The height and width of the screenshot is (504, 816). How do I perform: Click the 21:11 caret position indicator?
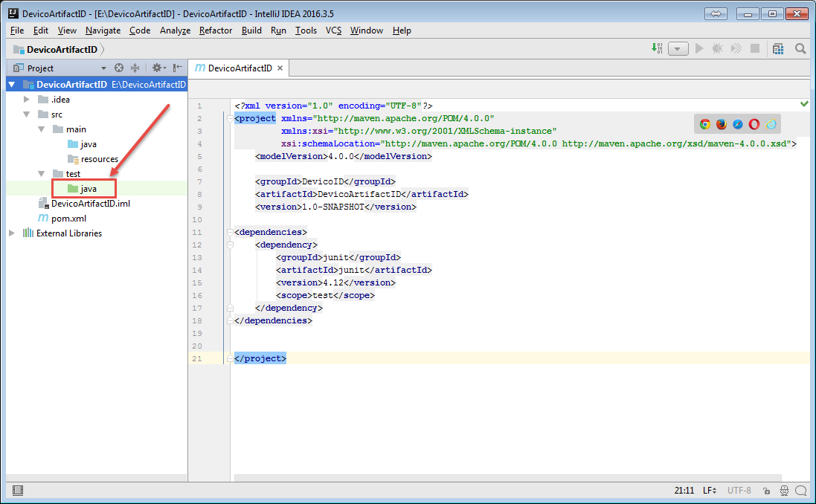(x=684, y=490)
